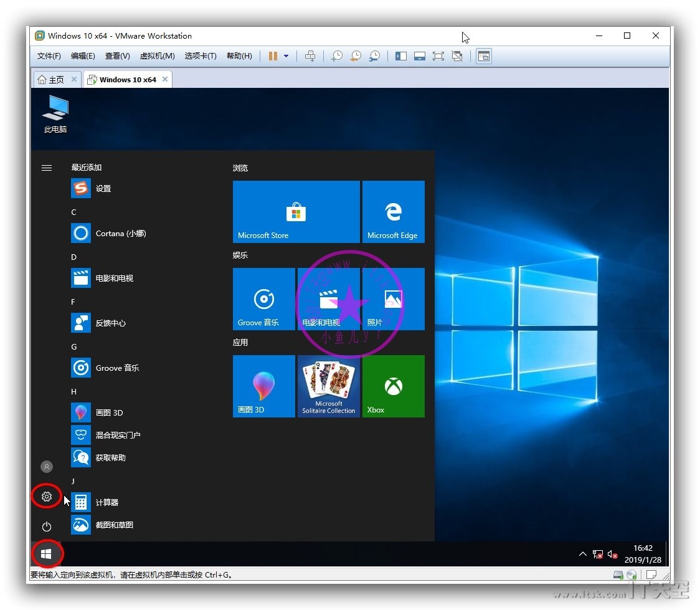The height and width of the screenshot is (610, 700).
Task: Open the network status tray icon
Action: click(x=598, y=554)
